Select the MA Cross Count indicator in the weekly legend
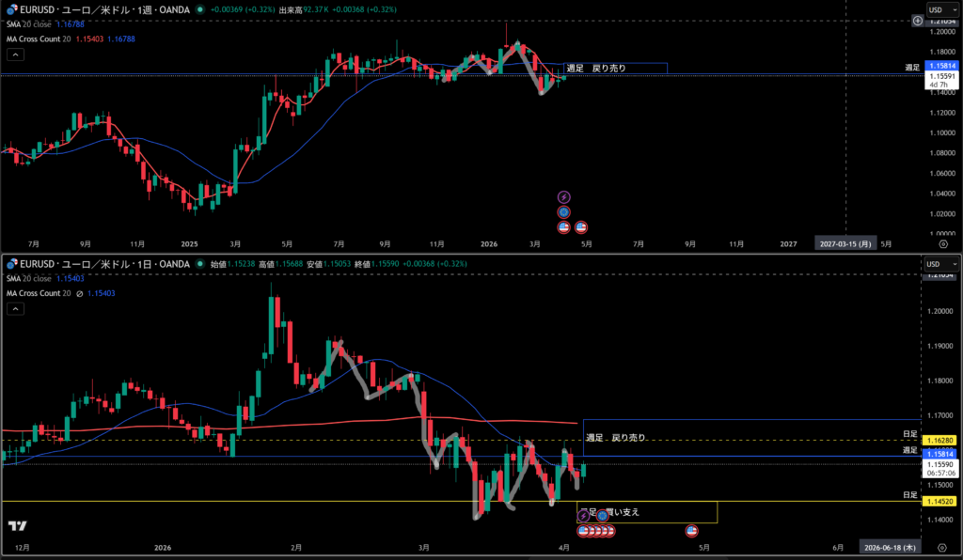The height and width of the screenshot is (560, 963). tap(39, 39)
